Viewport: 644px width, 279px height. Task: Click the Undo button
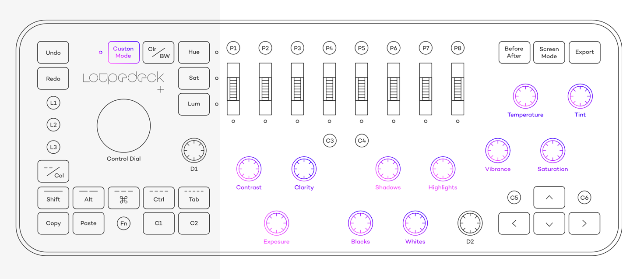(x=53, y=52)
